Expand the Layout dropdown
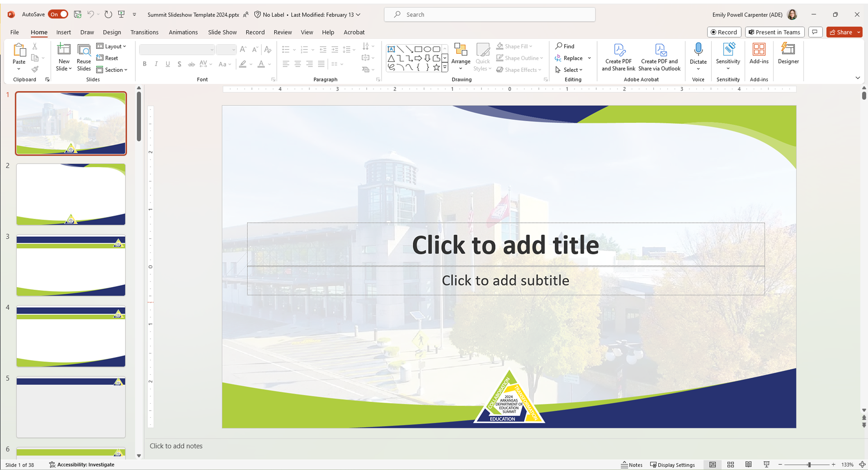 (x=111, y=46)
